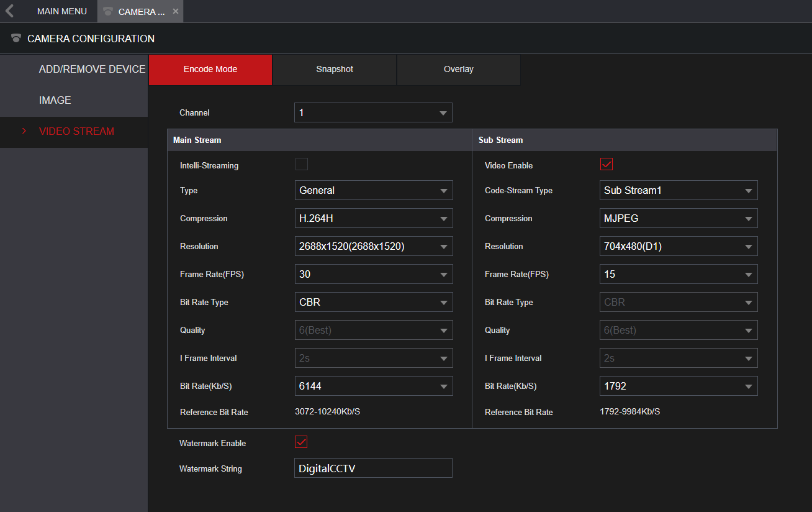Image resolution: width=812 pixels, height=512 pixels.
Task: Open the main stream Compression dropdown
Action: [373, 218]
